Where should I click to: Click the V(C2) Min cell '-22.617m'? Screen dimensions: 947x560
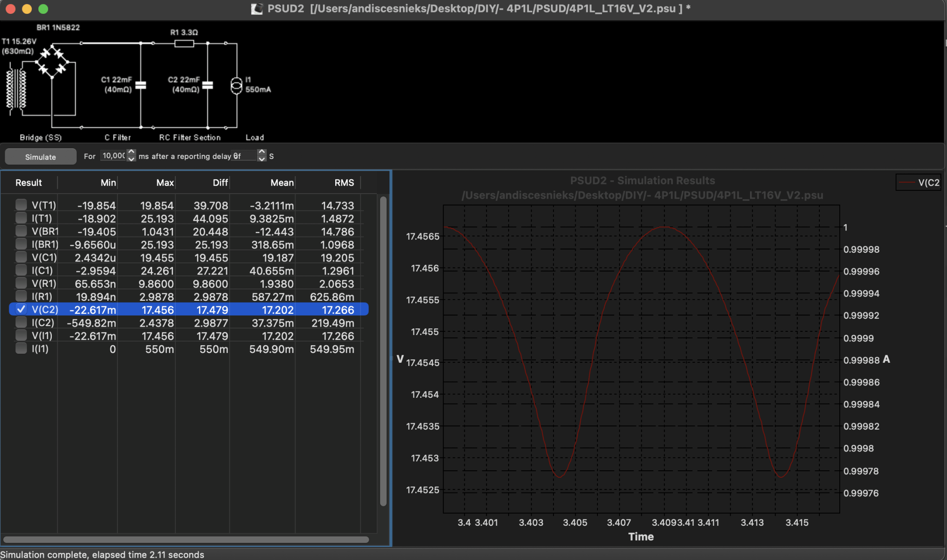click(92, 310)
